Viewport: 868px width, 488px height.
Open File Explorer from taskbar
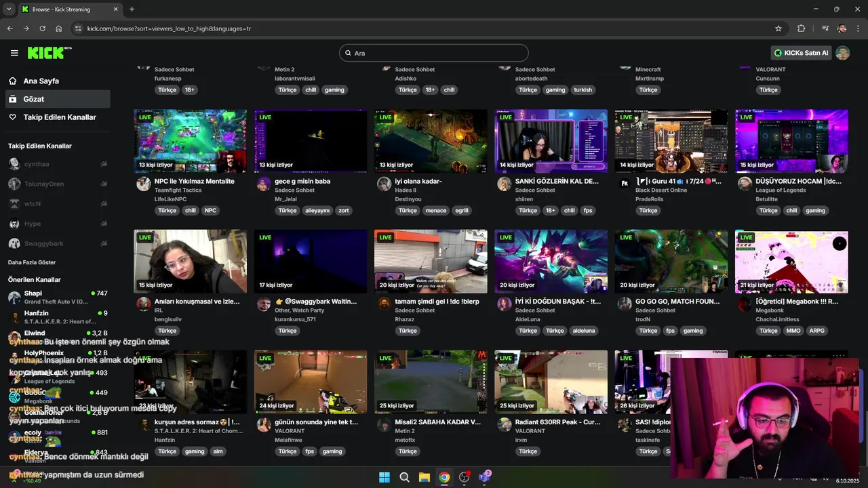424,477
